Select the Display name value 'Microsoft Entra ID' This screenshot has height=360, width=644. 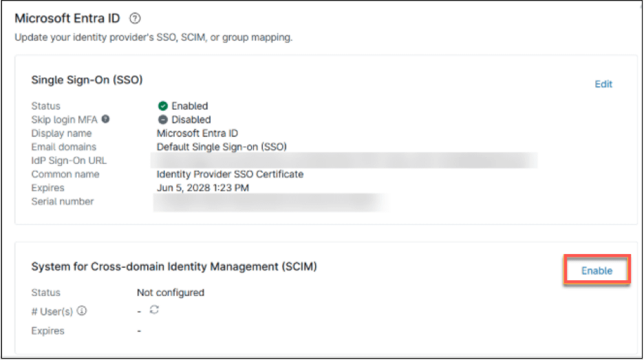pyautogui.click(x=197, y=133)
